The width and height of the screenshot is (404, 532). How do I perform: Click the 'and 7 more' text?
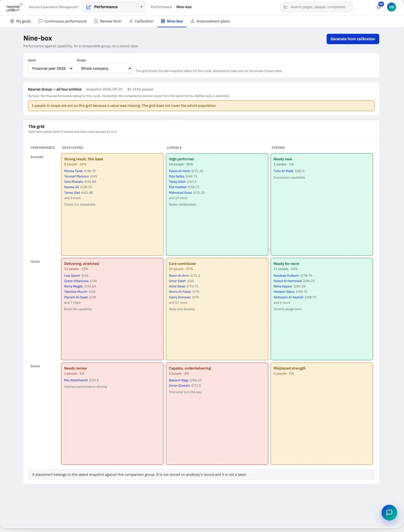click(72, 302)
